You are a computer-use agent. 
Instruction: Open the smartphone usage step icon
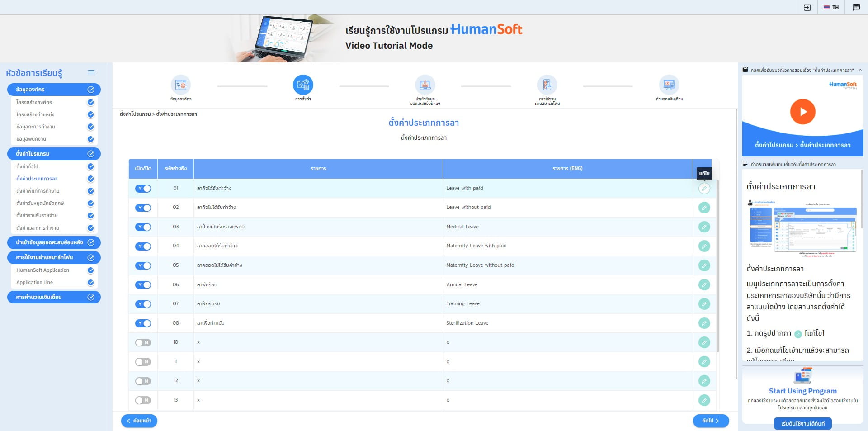click(547, 85)
